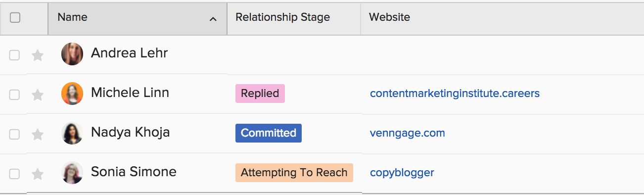The width and height of the screenshot is (644, 195).
Task: View Sonia Simone's avatar
Action: click(x=72, y=173)
